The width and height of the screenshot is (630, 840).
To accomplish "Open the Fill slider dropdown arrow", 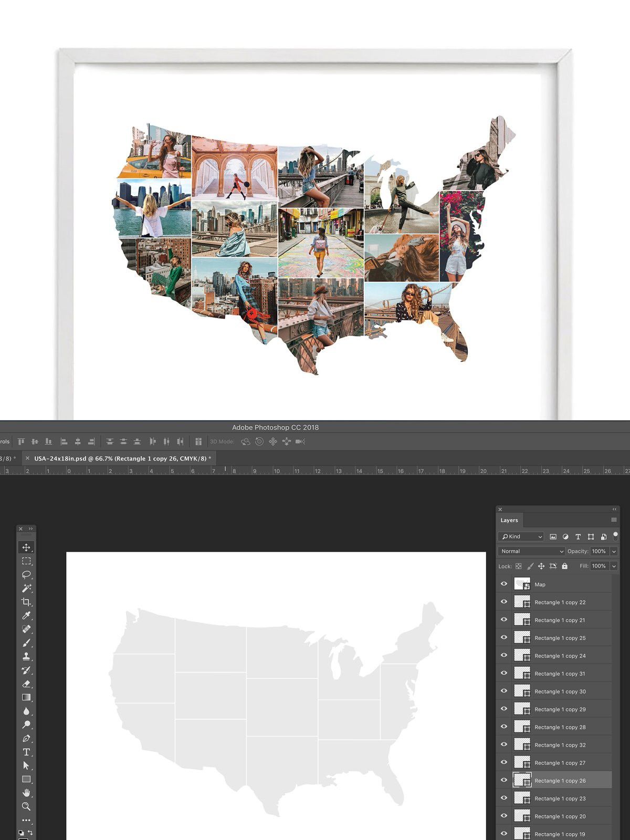I will click(x=614, y=566).
